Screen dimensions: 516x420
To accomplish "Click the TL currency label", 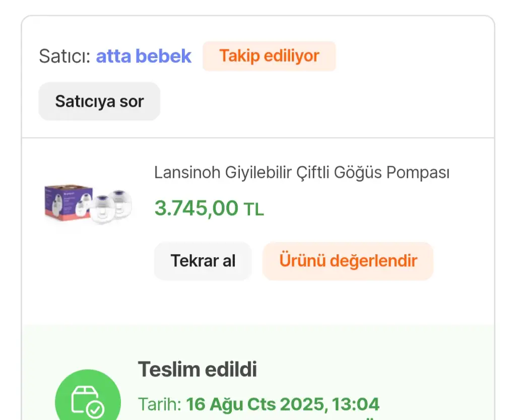I will point(254,209).
